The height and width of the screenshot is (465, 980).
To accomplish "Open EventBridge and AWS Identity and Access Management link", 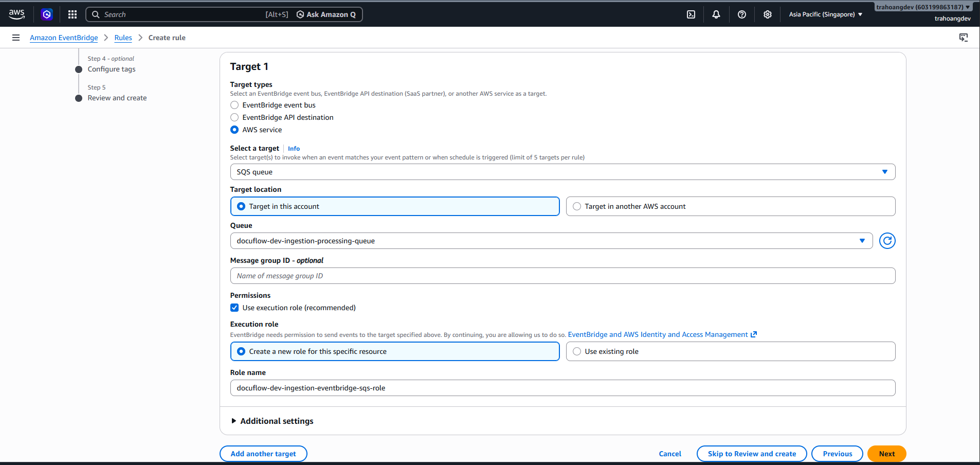I will click(x=662, y=334).
